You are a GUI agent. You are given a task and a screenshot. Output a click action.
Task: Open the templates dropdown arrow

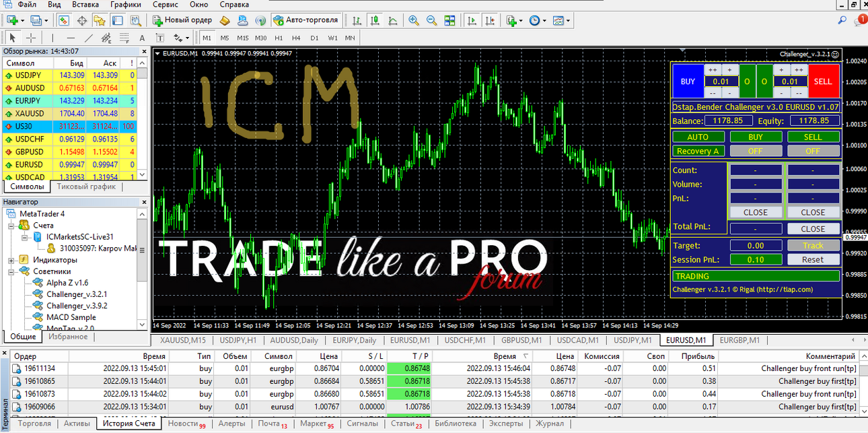pos(569,20)
